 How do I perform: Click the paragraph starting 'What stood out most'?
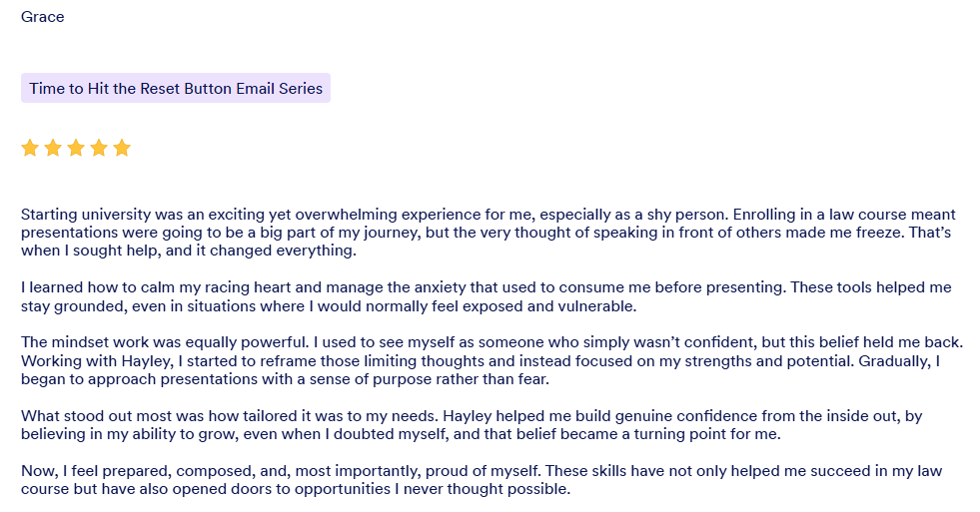(400, 424)
